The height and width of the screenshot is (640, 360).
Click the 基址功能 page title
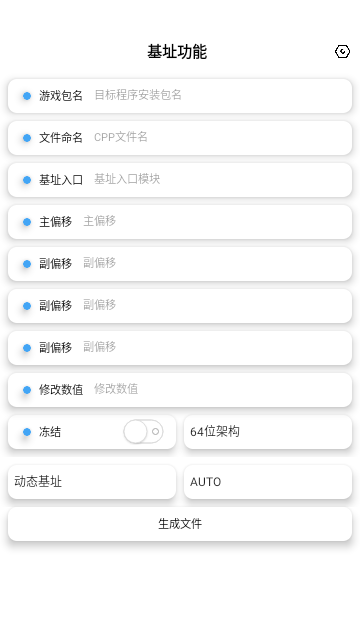[x=177, y=52]
